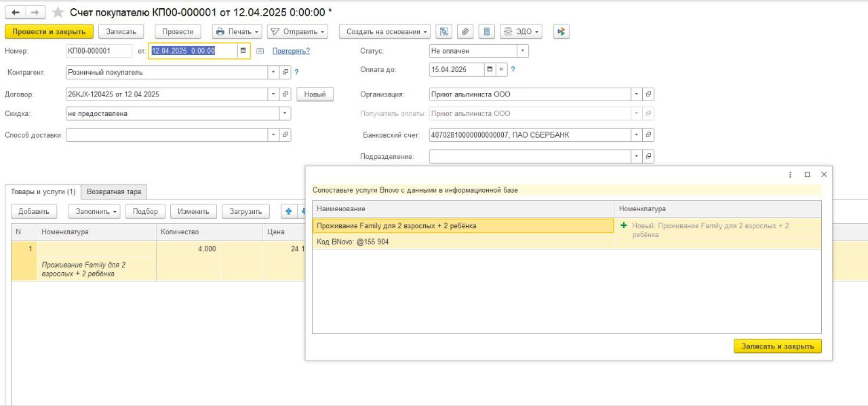Open the reports list icon before ЭДО
Image resolution: width=868 pixels, height=406 pixels.
[486, 31]
